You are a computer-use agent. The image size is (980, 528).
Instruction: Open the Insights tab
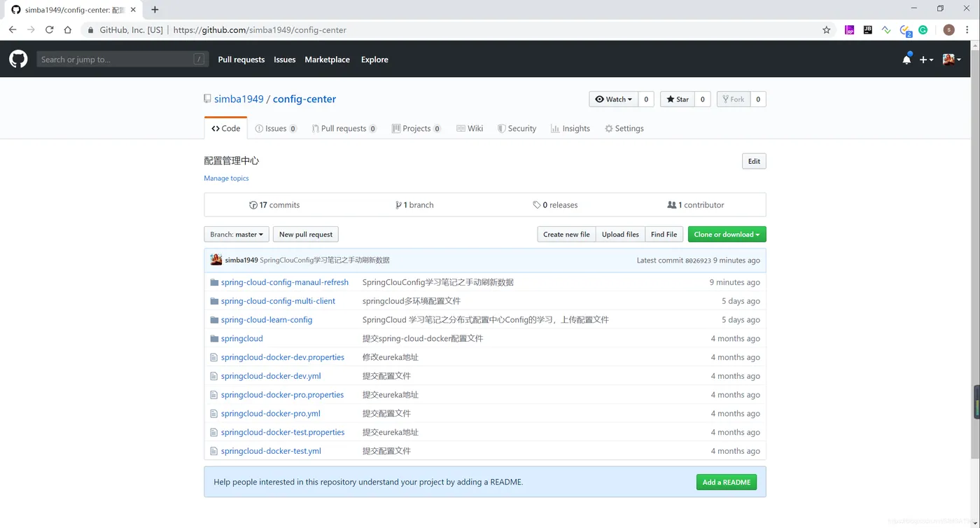point(570,128)
